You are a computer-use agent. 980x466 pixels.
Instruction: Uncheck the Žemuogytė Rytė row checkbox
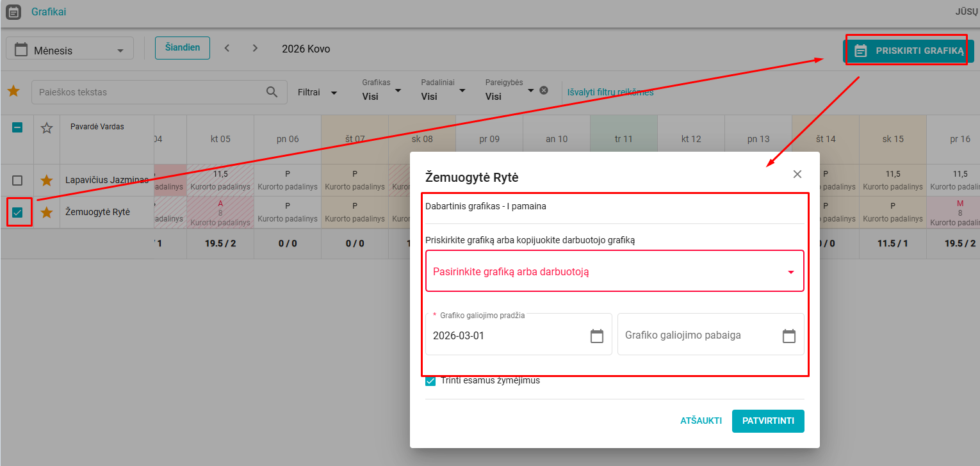point(18,213)
